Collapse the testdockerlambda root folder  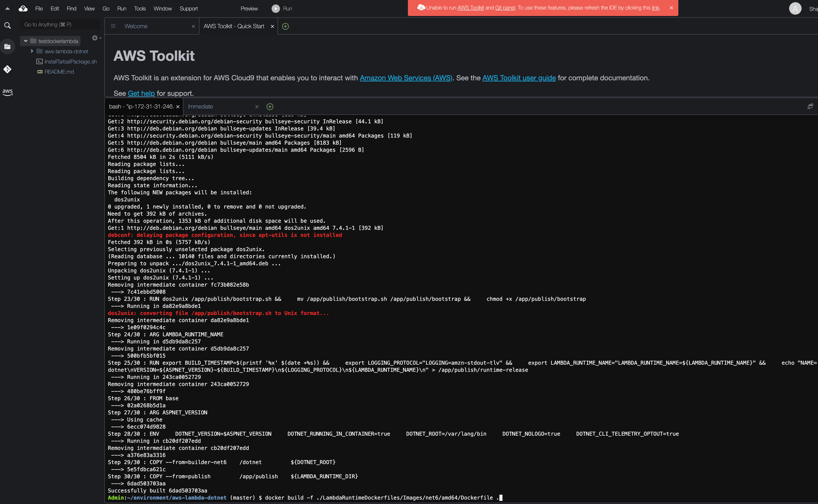26,41
